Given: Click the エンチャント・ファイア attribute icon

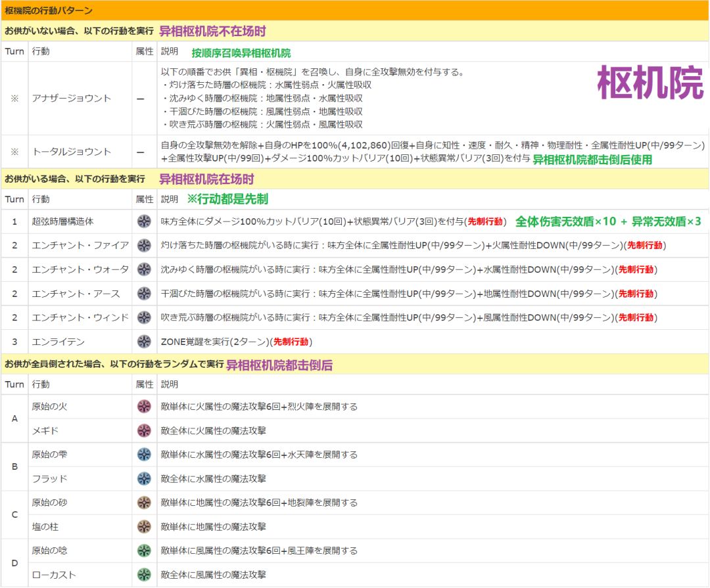Looking at the screenshot, I should click(144, 246).
